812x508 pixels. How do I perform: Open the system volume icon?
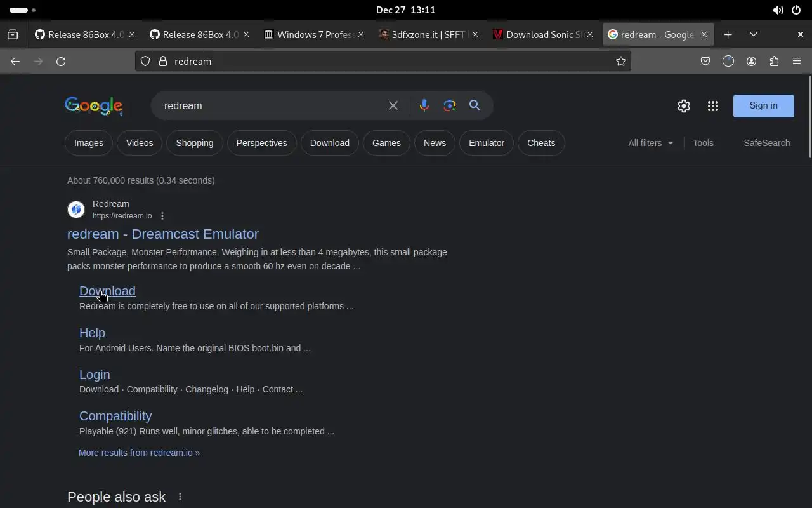click(x=778, y=10)
